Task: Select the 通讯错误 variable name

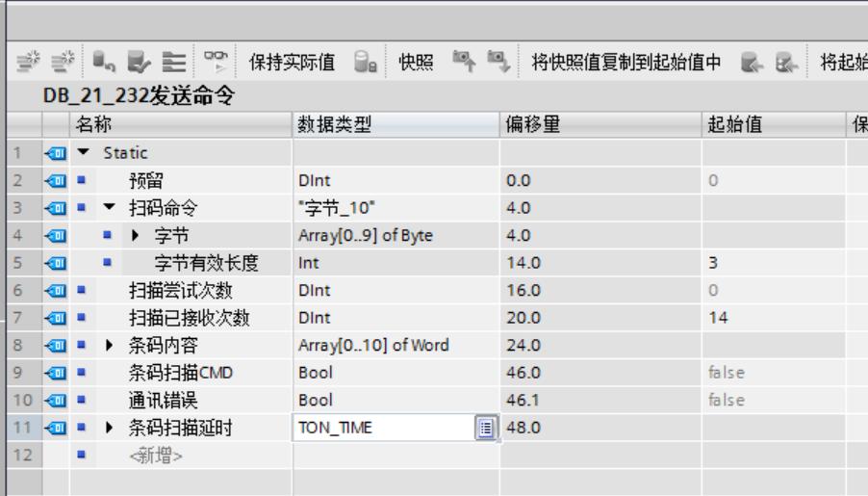Action: (163, 400)
